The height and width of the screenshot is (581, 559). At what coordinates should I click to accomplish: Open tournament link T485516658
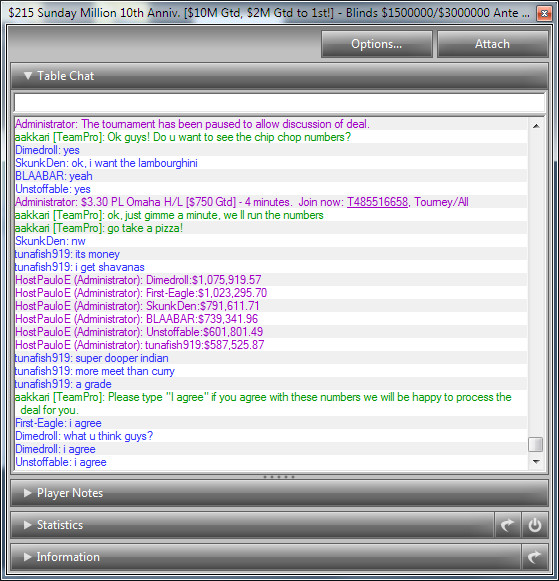pos(377,202)
